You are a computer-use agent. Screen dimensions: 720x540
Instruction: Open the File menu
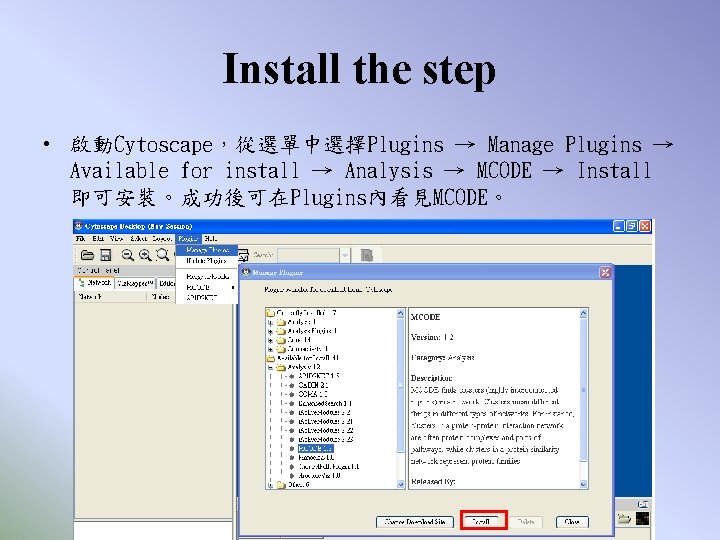tap(80, 238)
